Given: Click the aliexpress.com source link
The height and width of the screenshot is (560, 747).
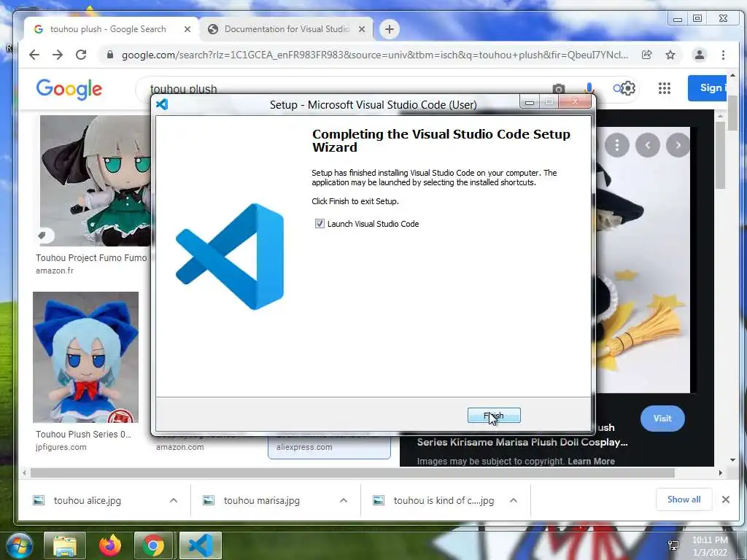Looking at the screenshot, I should (x=304, y=447).
